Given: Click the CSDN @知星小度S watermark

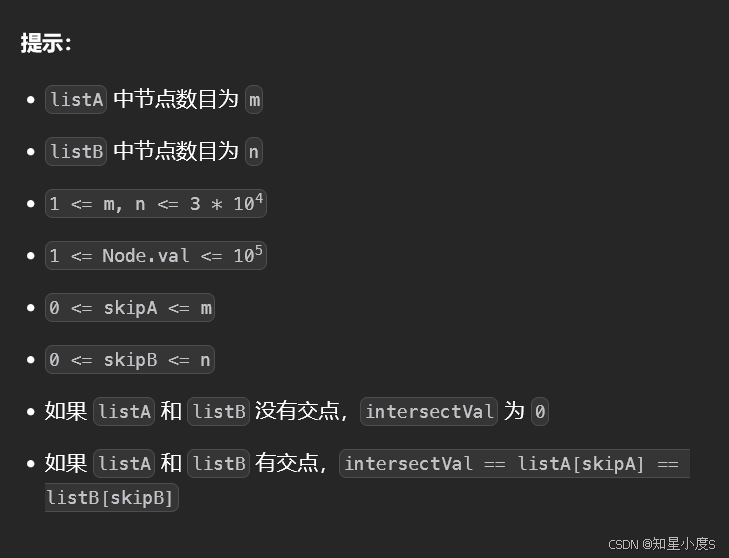Looking at the screenshot, I should [662, 544].
